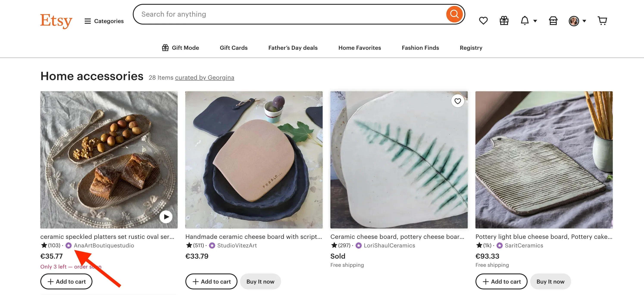Add €33.79 cheese board to cart

point(211,281)
